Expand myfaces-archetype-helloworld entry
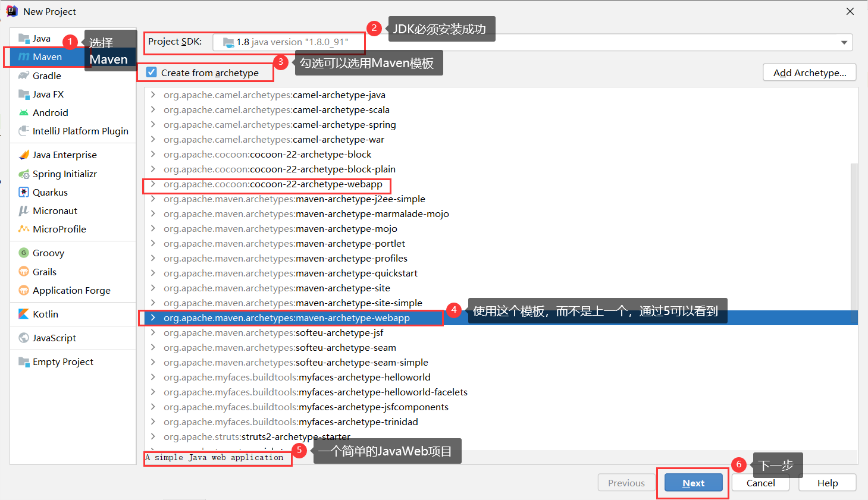 point(153,377)
